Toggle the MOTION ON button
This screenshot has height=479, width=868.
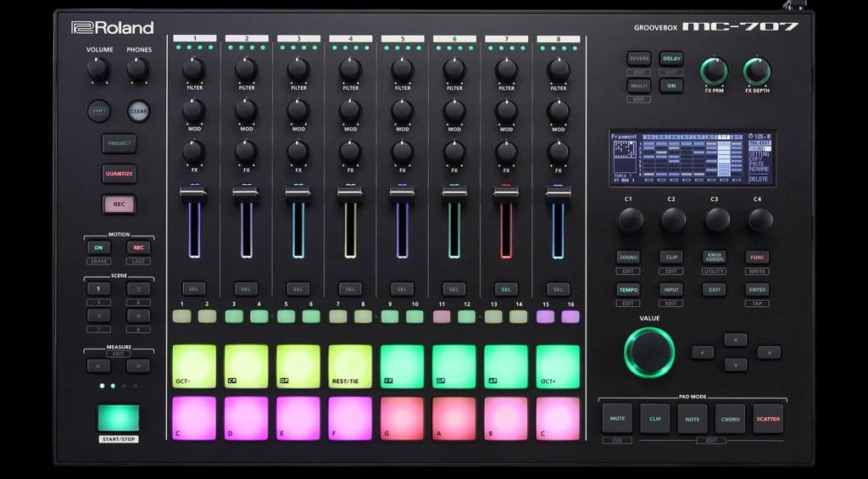(98, 248)
